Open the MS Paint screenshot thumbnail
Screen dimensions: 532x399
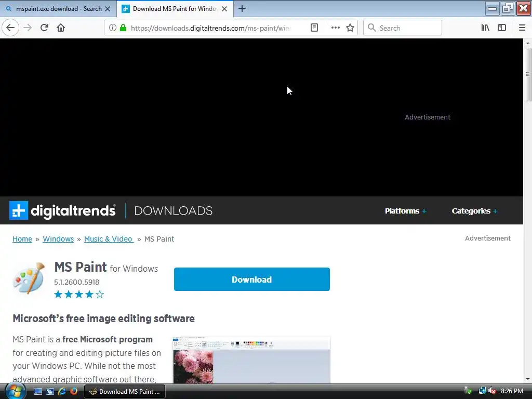251,360
